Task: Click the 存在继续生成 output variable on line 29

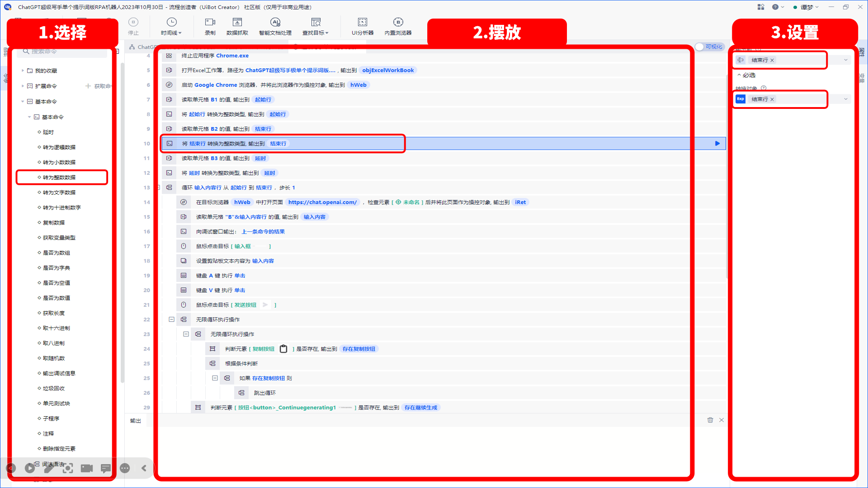Action: (421, 408)
